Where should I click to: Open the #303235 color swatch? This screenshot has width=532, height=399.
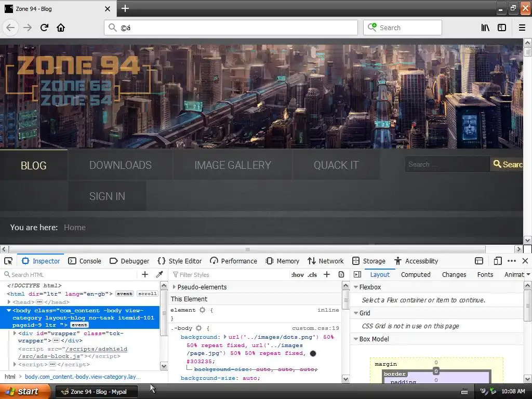313,353
